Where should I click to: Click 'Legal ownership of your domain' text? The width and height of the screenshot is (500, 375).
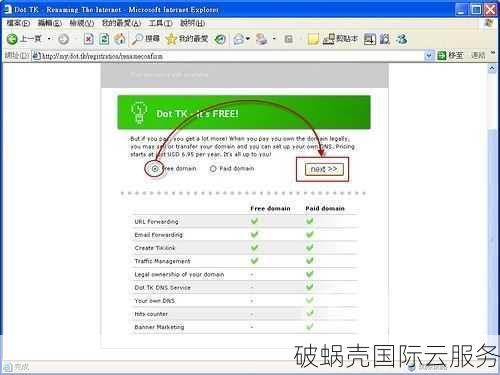click(179, 274)
